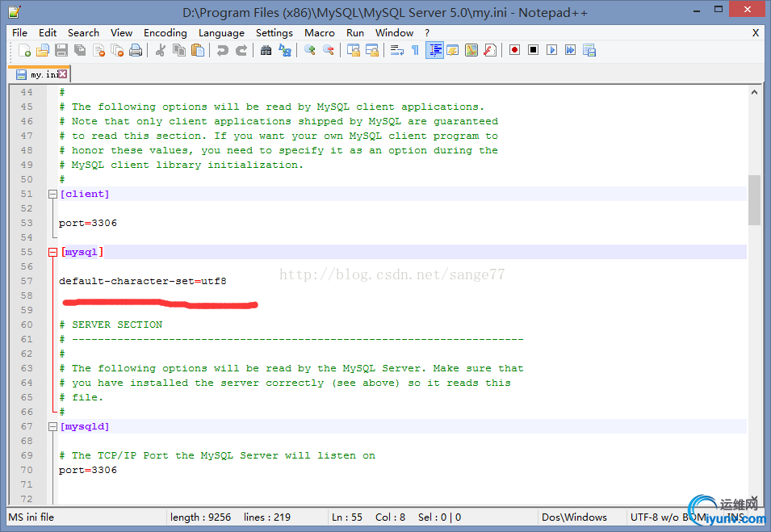The width and height of the screenshot is (771, 532).
Task: Open the Window menu
Action: (x=394, y=33)
